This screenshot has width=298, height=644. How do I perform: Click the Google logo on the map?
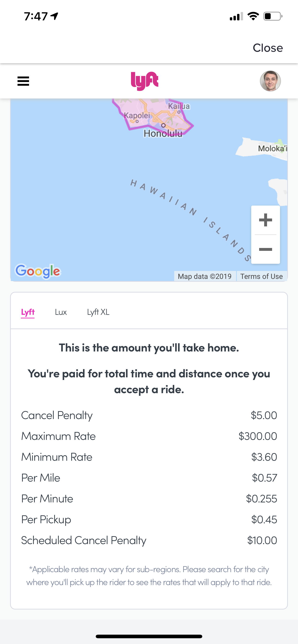click(38, 271)
